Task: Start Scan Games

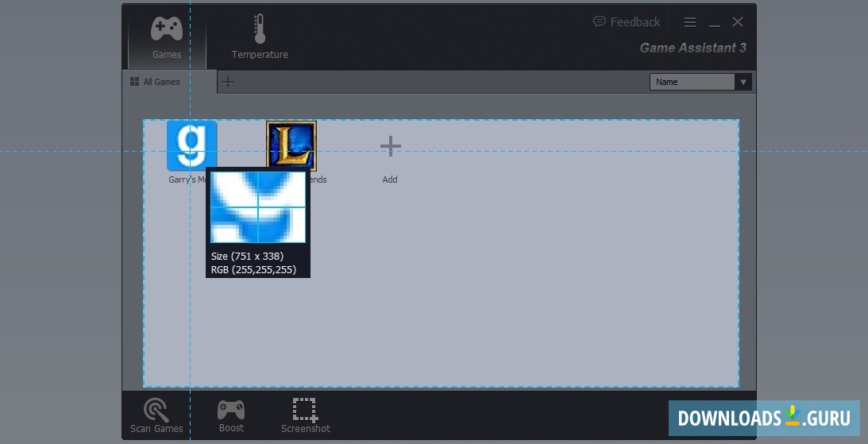Action: click(x=156, y=415)
